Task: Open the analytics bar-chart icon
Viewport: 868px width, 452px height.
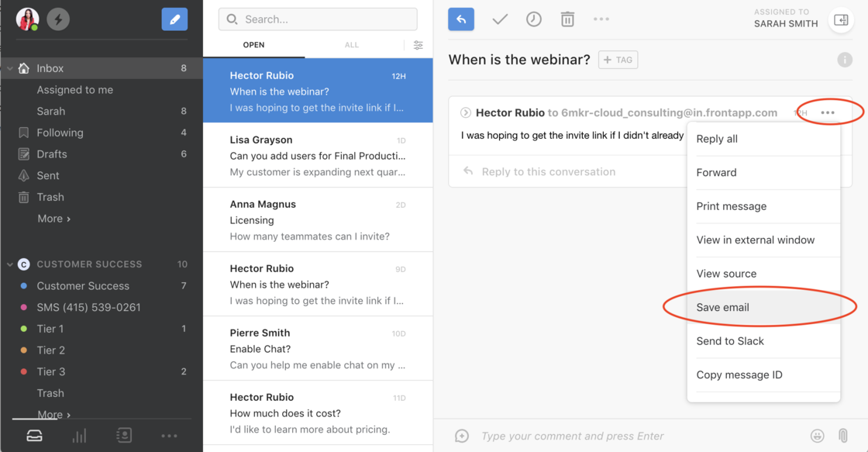Action: pyautogui.click(x=79, y=435)
